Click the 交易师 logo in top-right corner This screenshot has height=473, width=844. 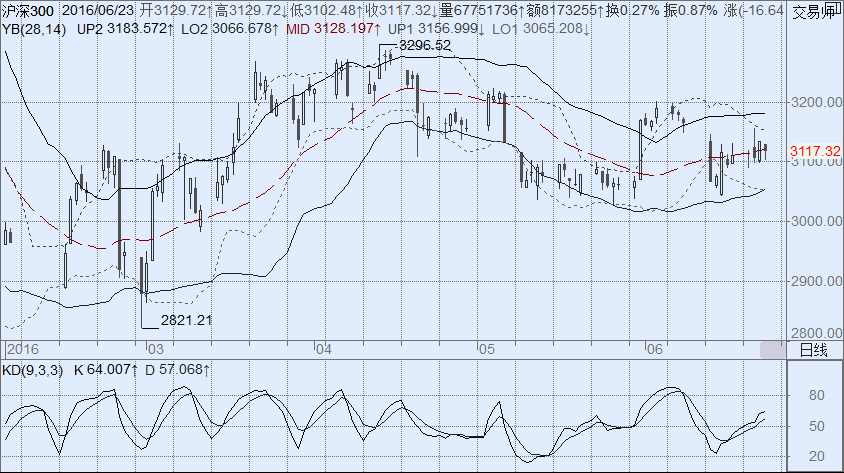coord(814,12)
